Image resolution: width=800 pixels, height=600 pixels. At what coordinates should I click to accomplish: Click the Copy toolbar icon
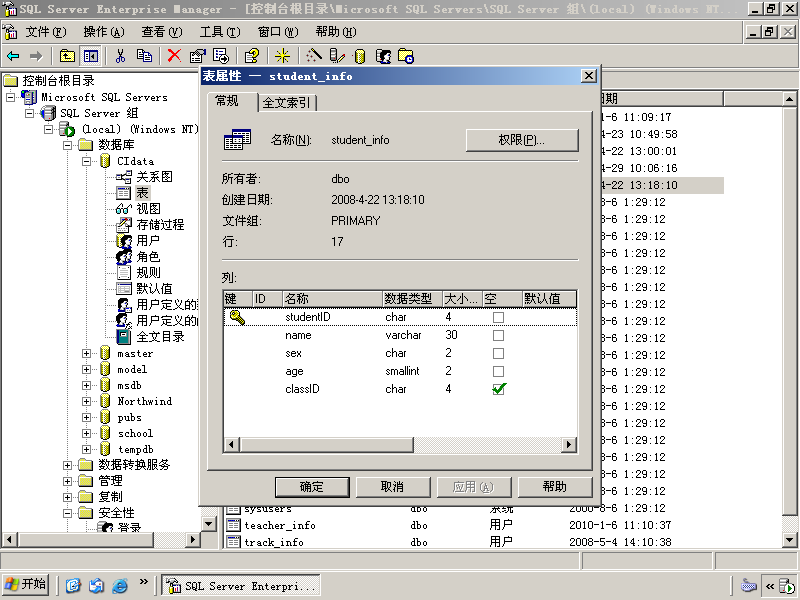click(144, 56)
